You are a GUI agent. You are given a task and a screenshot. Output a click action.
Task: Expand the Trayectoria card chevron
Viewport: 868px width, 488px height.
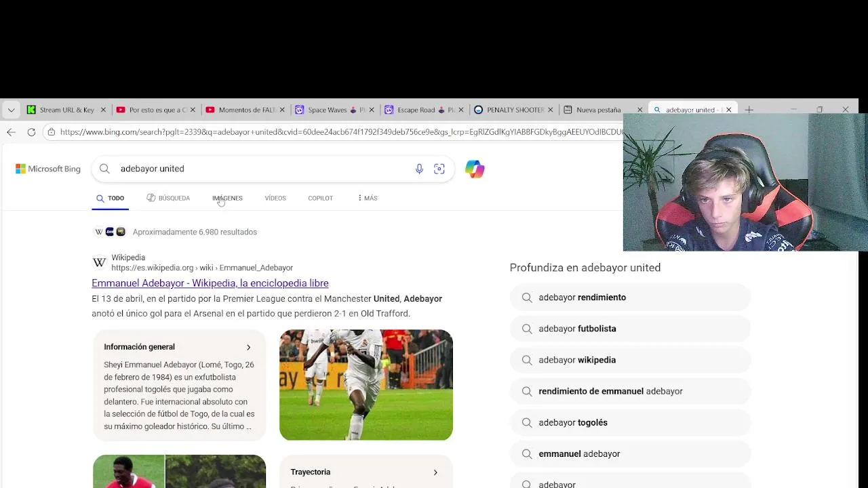click(435, 472)
